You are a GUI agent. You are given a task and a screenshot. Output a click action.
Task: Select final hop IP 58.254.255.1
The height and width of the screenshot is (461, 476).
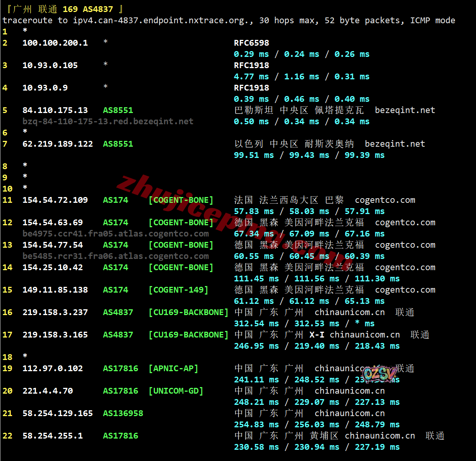[52, 436]
